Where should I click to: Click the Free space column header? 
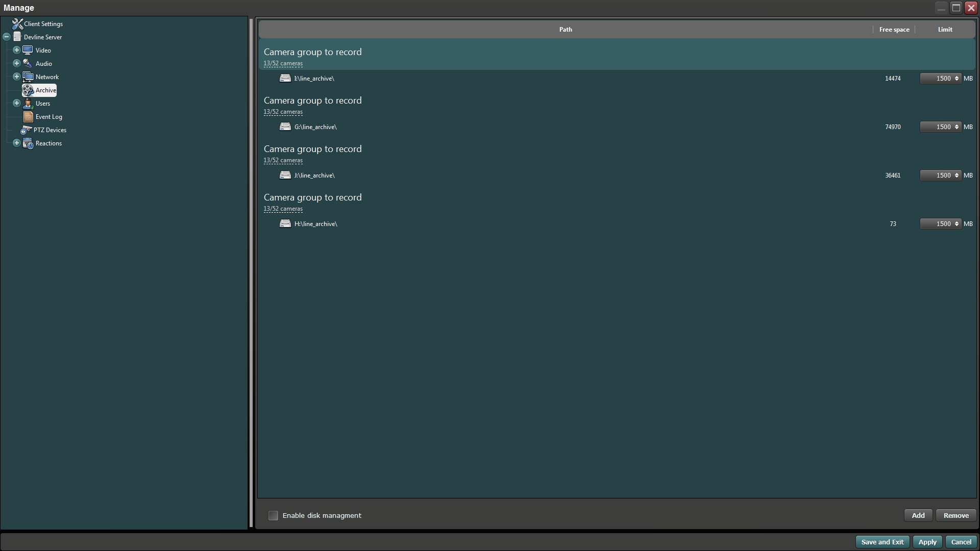(x=894, y=30)
